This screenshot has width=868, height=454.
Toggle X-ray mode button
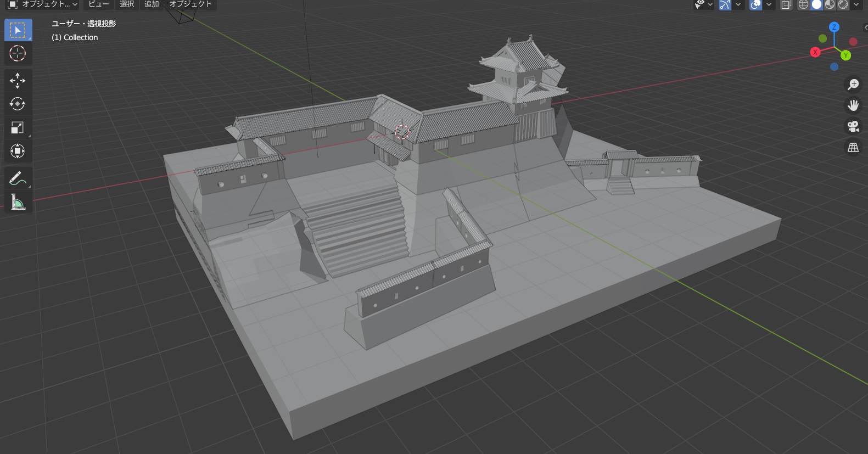[786, 5]
